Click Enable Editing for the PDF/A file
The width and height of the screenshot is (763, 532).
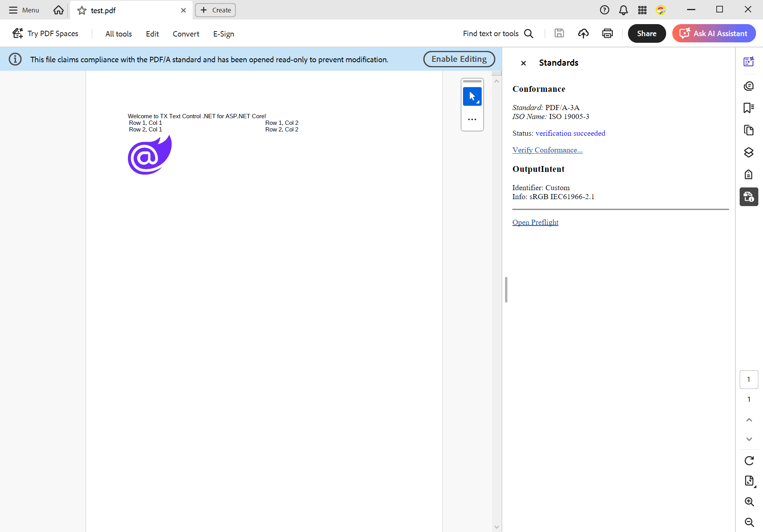point(459,59)
